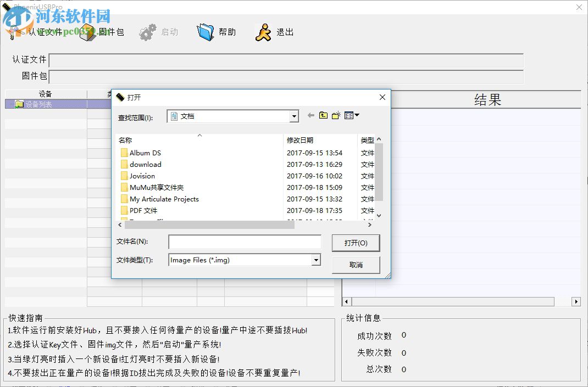Click the 取消 cancel button

point(356,265)
